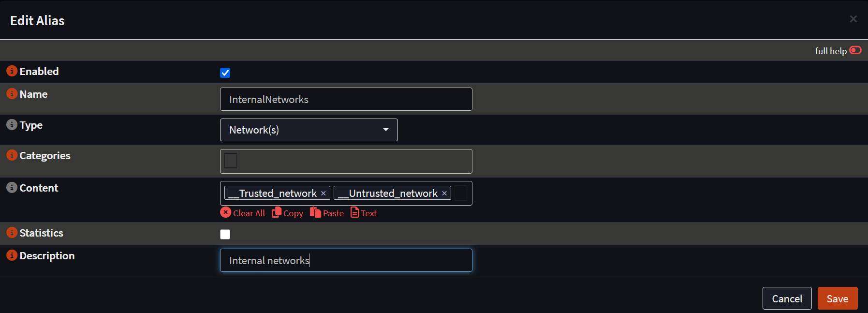
Task: Click the info icon beside Enabled
Action: pos(12,71)
